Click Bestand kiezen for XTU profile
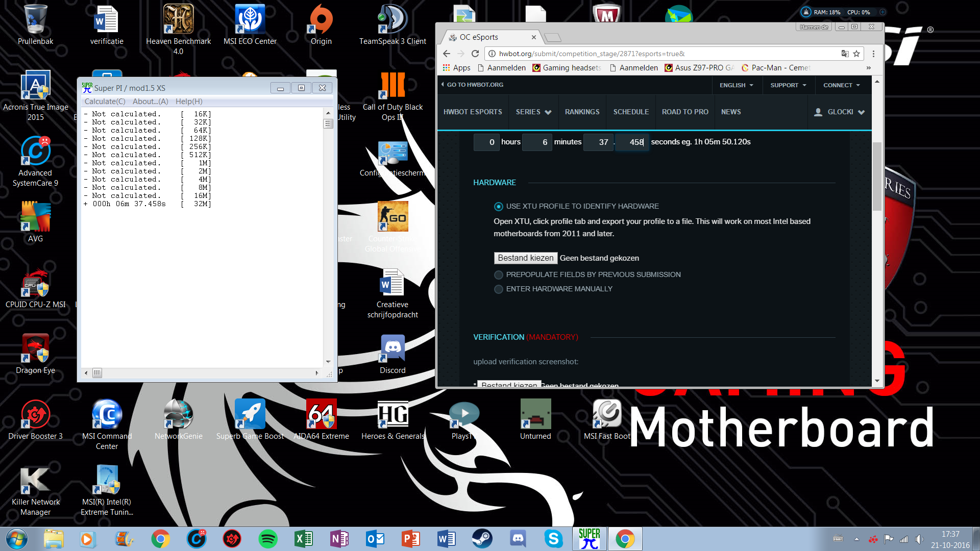This screenshot has width=980, height=551. 525,258
